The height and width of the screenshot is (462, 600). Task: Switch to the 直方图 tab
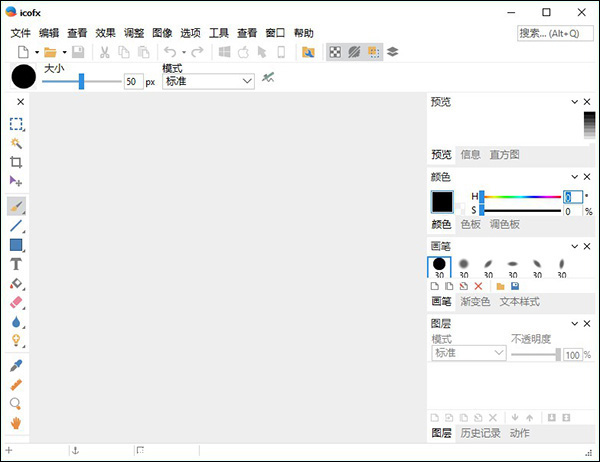point(505,155)
